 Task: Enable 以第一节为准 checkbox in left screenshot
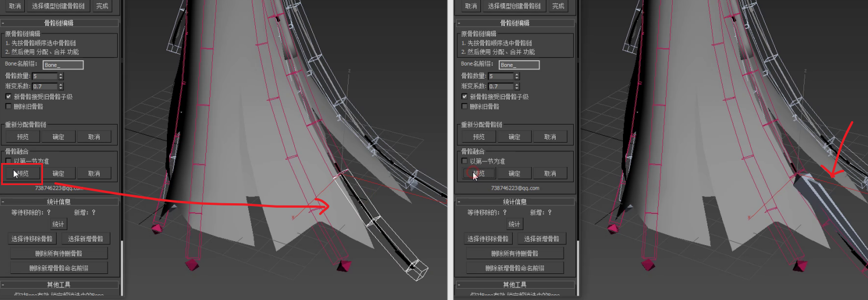coord(8,161)
